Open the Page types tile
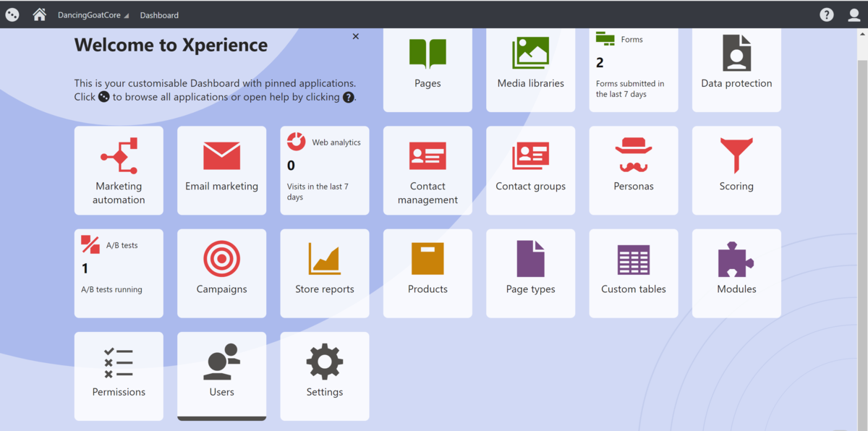The width and height of the screenshot is (868, 431). pos(530,273)
